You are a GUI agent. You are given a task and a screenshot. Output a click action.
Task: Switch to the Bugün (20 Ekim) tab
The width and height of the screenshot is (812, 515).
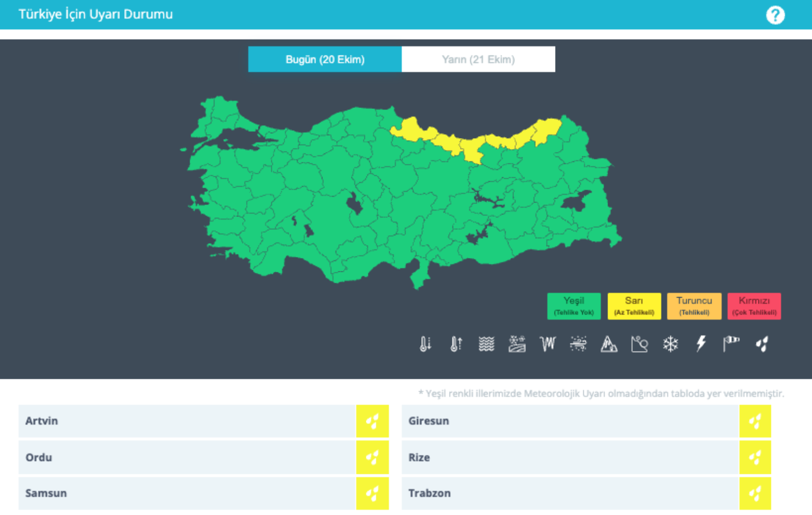[325, 59]
